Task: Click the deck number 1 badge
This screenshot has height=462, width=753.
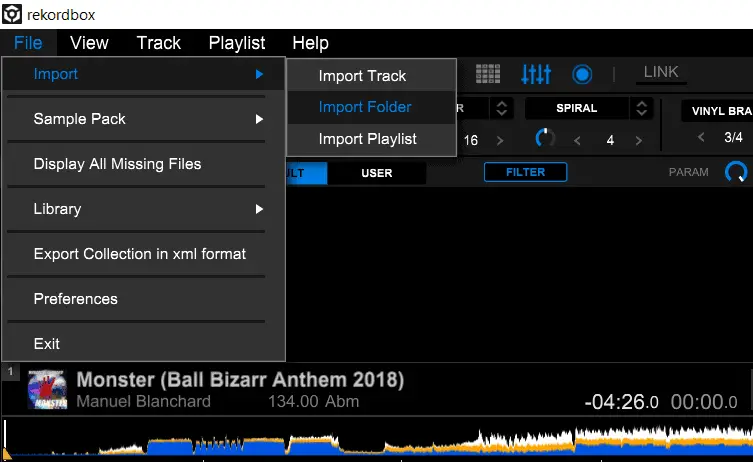Action: point(10,371)
